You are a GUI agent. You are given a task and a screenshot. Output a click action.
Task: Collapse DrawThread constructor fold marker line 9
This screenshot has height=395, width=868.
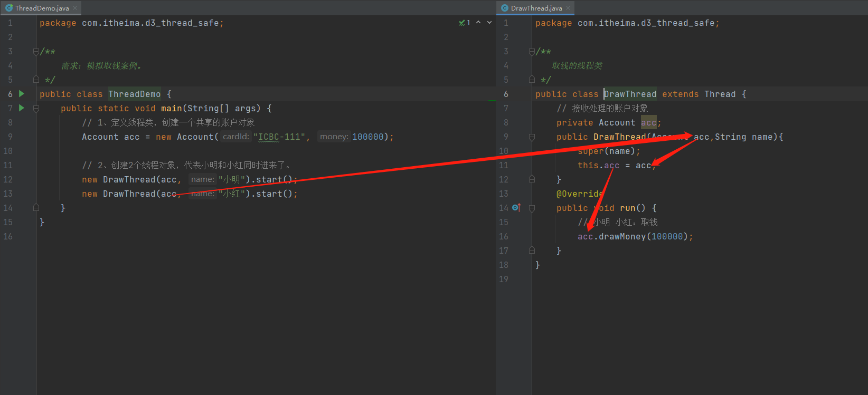point(532,137)
